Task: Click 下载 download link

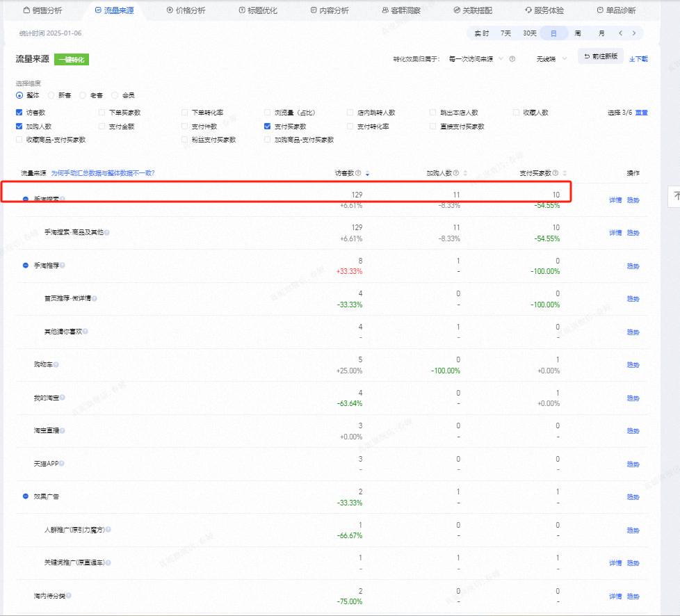Action: 638,59
